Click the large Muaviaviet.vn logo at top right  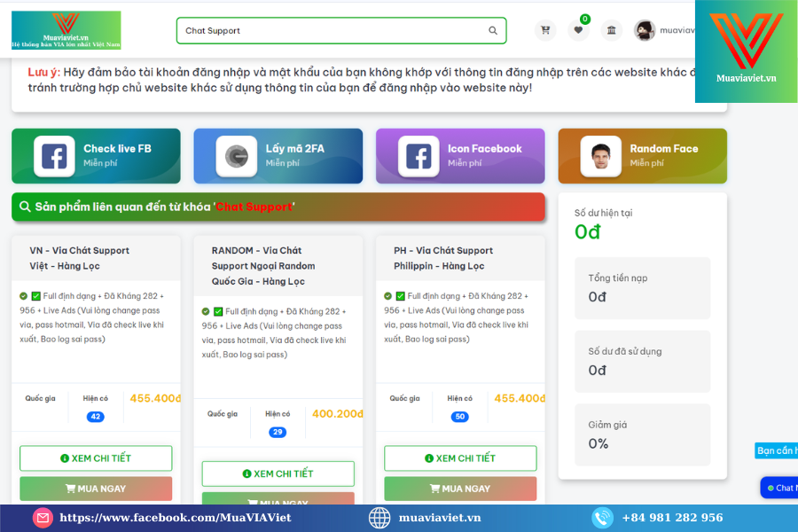pyautogui.click(x=746, y=51)
